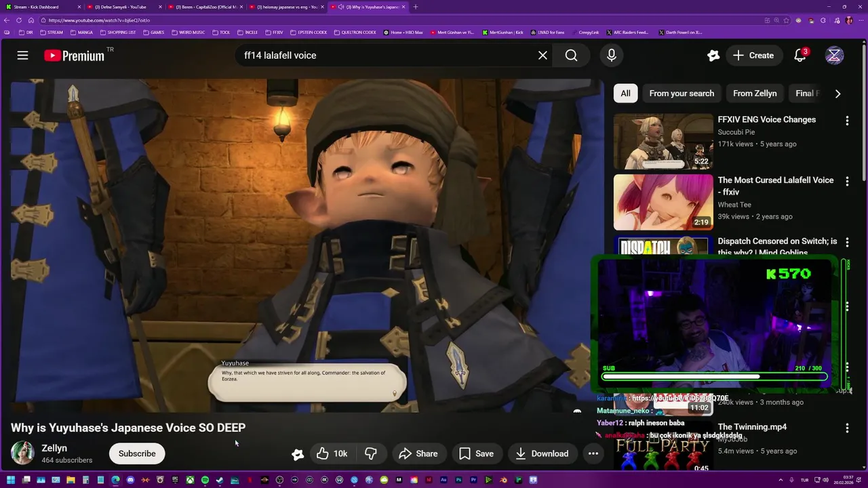Share the video

pos(418,453)
